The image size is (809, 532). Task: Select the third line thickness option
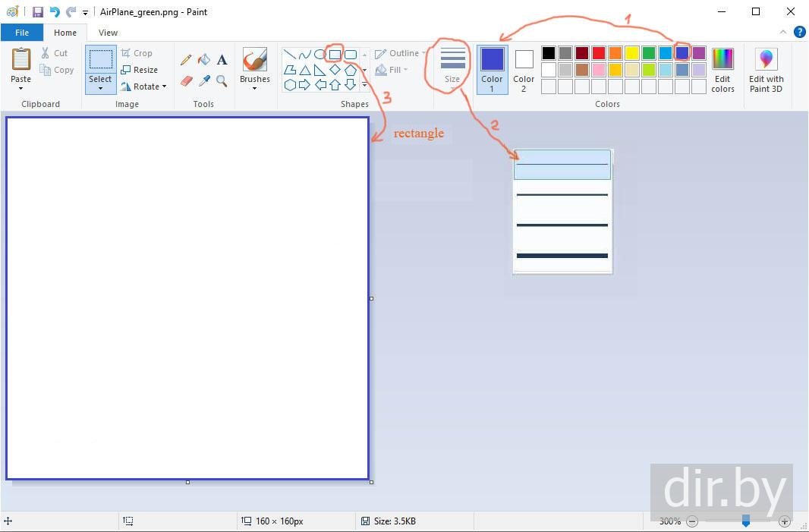(562, 225)
